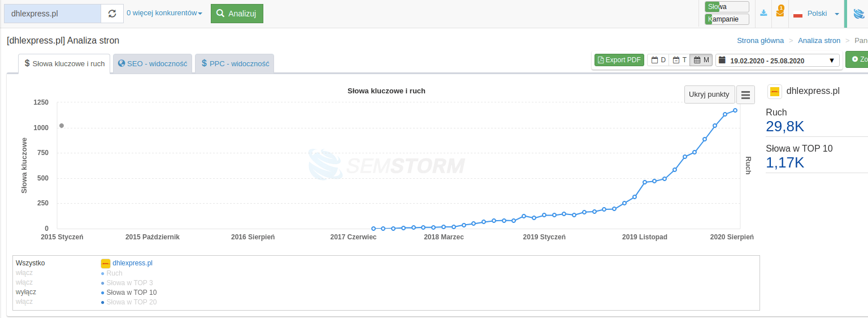The height and width of the screenshot is (318, 868).
Task: Switch to daily view with D button
Action: [x=658, y=60]
